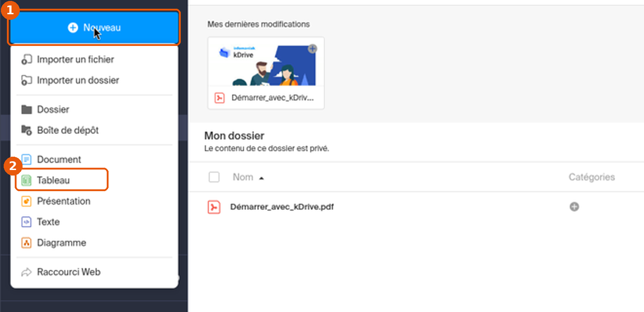
Task: Click Mes dernières modifications label
Action: (x=259, y=24)
